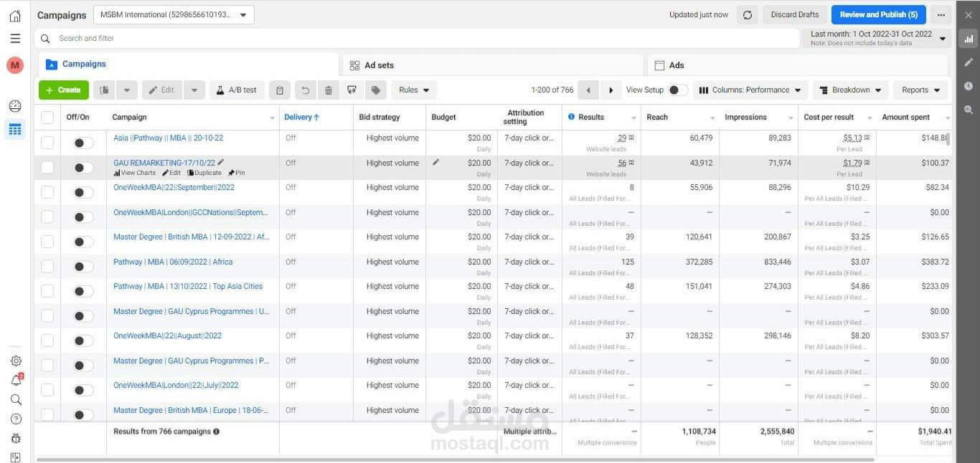
Task: Click Pin under GAU REMARKETING row
Action: (237, 173)
